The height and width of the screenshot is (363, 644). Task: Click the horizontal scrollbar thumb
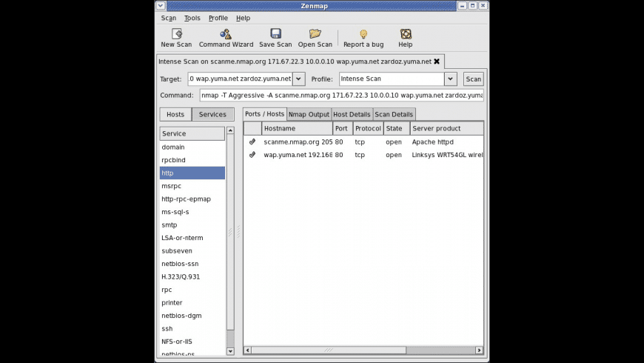pyautogui.click(x=329, y=350)
